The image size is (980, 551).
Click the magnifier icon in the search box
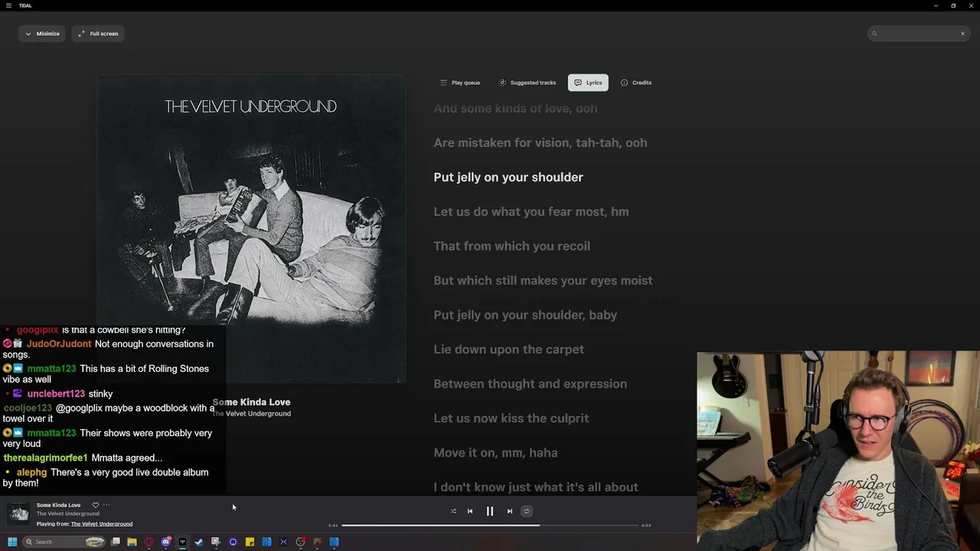pyautogui.click(x=874, y=34)
